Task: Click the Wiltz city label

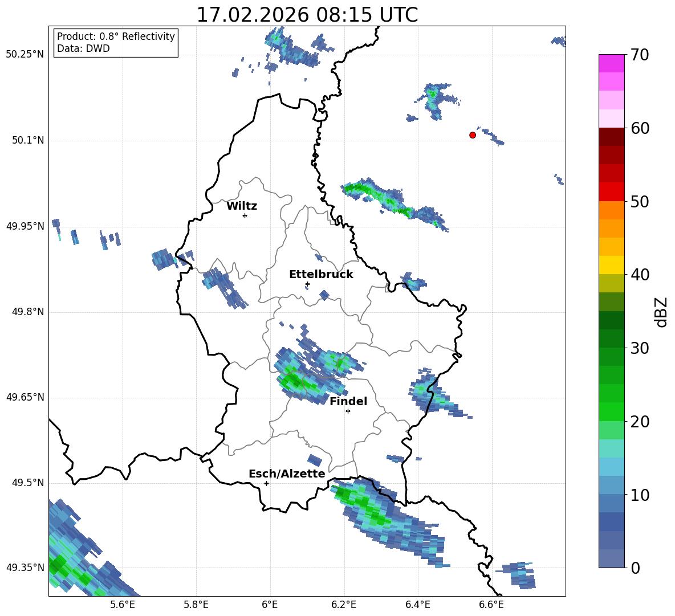Action: [x=242, y=206]
